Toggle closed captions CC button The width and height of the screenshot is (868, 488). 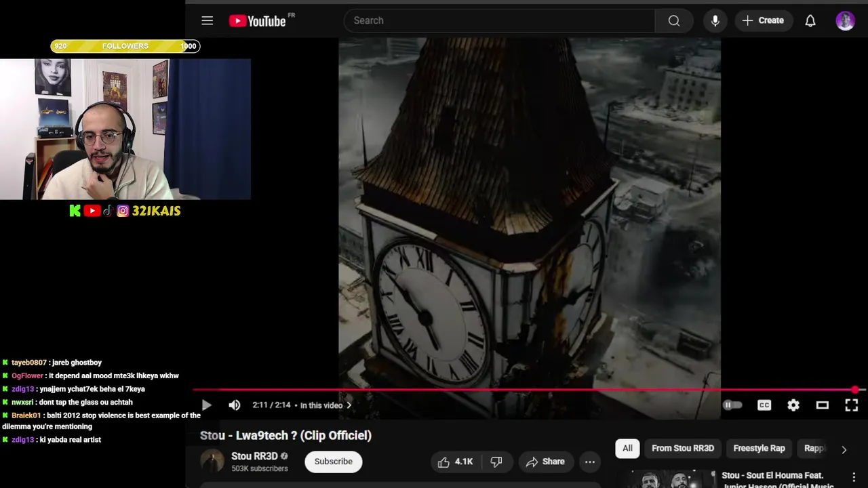point(764,405)
